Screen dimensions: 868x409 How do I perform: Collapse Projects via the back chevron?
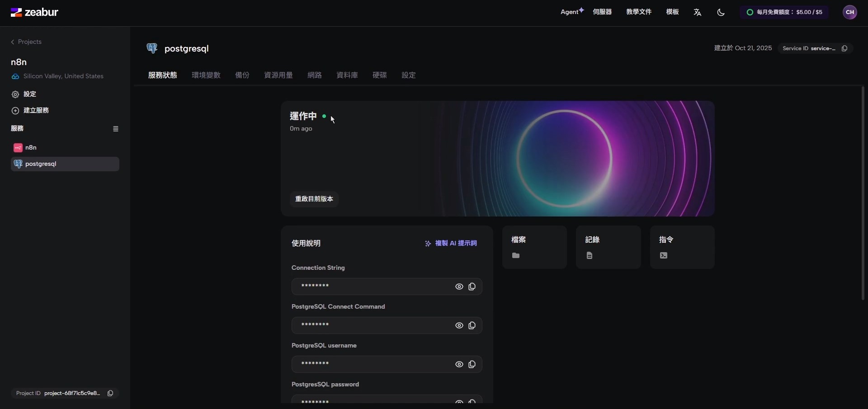click(x=13, y=42)
